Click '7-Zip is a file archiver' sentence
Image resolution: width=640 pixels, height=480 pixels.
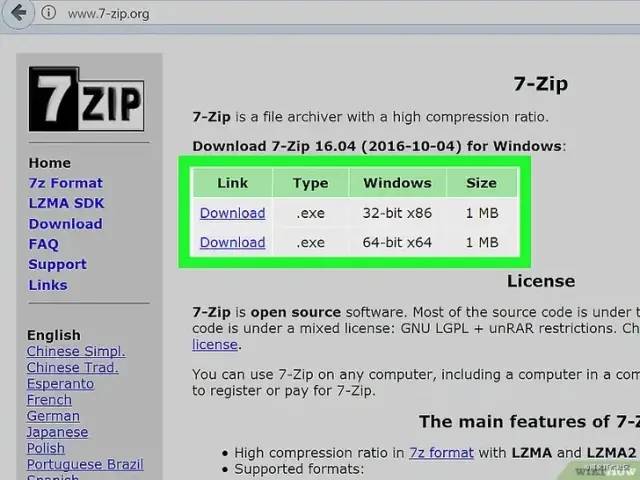[x=370, y=117]
